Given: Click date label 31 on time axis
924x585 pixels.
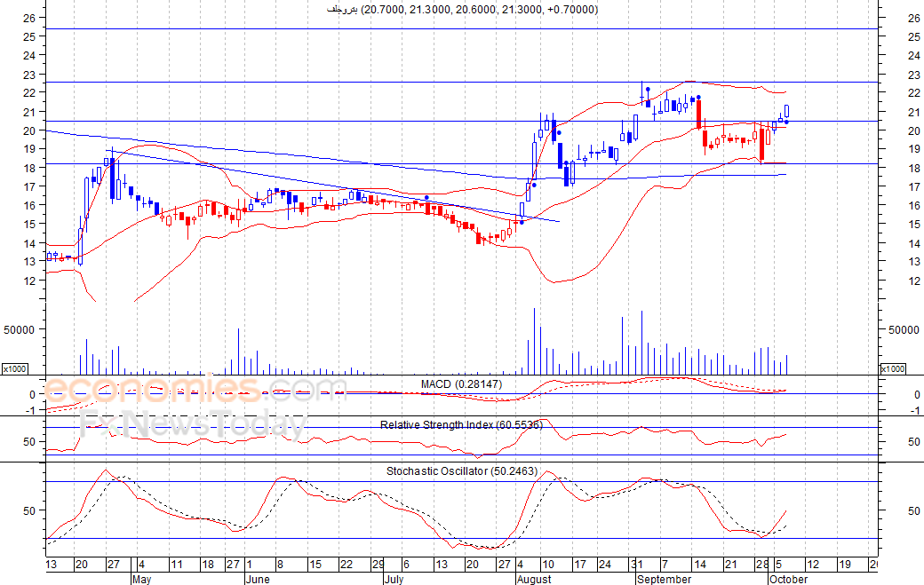Looking at the screenshot, I should (x=637, y=565).
